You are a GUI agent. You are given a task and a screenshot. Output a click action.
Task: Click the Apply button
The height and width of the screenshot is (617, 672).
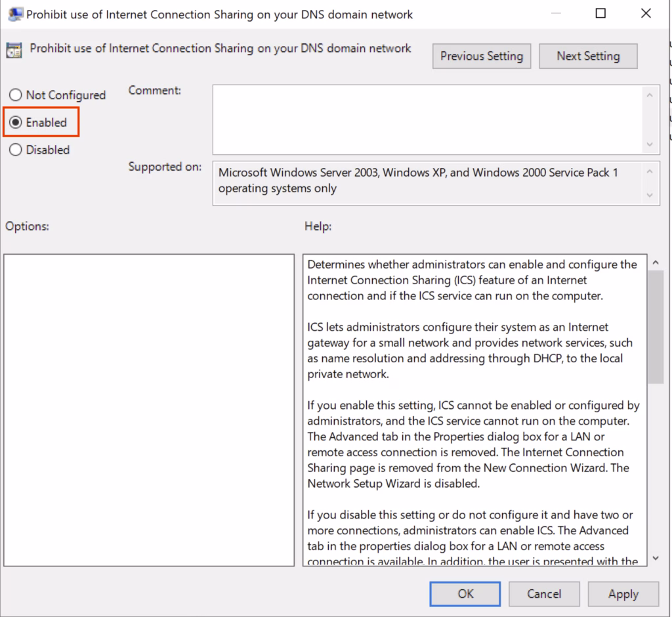[623, 594]
